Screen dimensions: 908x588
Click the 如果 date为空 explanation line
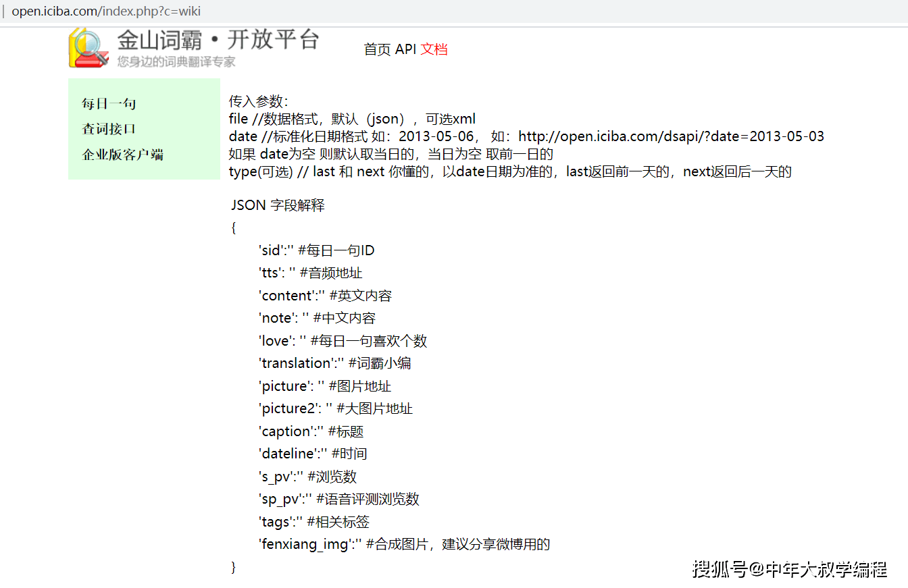[x=391, y=154]
